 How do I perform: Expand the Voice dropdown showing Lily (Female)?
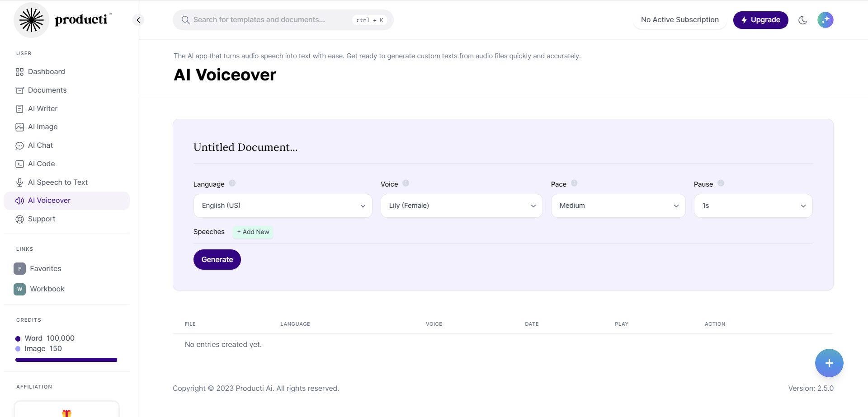coord(461,206)
